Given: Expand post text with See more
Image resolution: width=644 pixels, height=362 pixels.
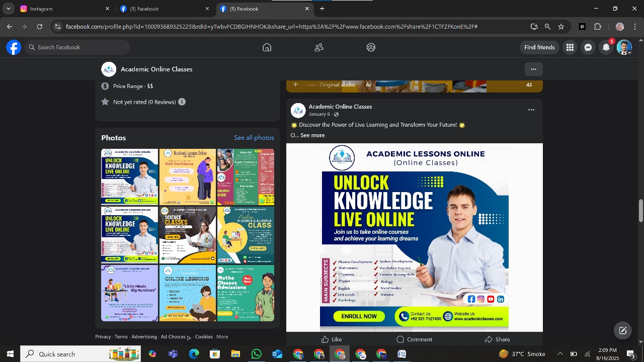Looking at the screenshot, I should click(312, 135).
